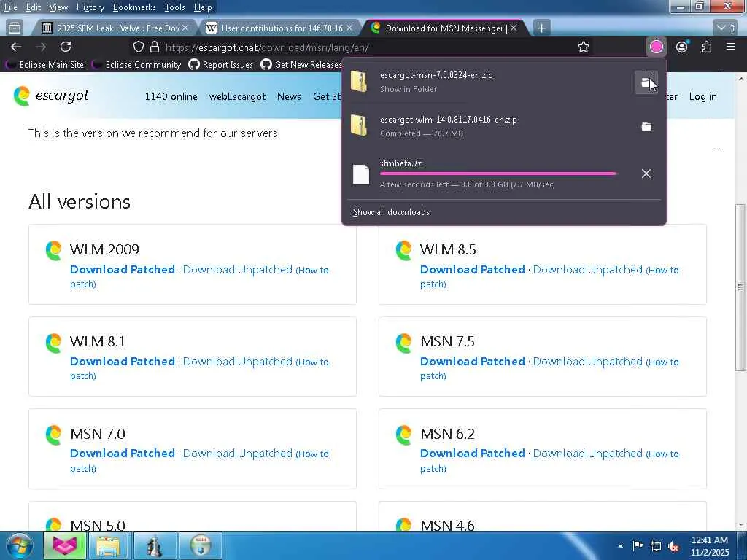
Task: Download Unpatched MSN 7.5
Action: click(588, 362)
